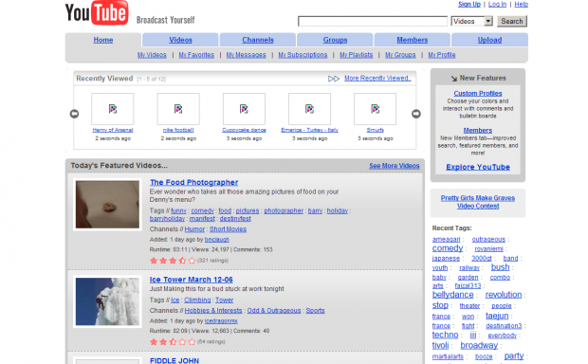This screenshot has width=588, height=364.
Task: Open the nike football video thumbnail placeholder
Action: coord(178,109)
